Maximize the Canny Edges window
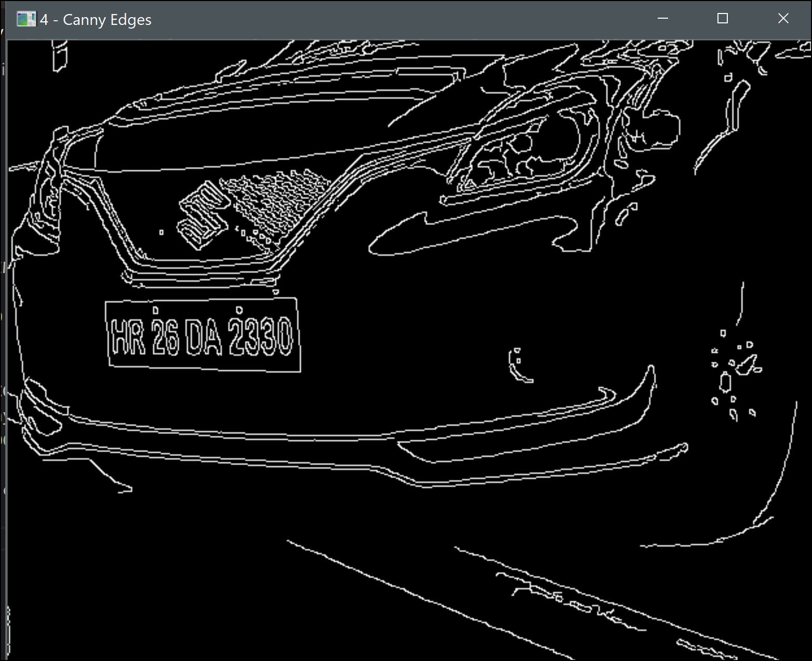Screen dimensions: 812x661 point(722,19)
